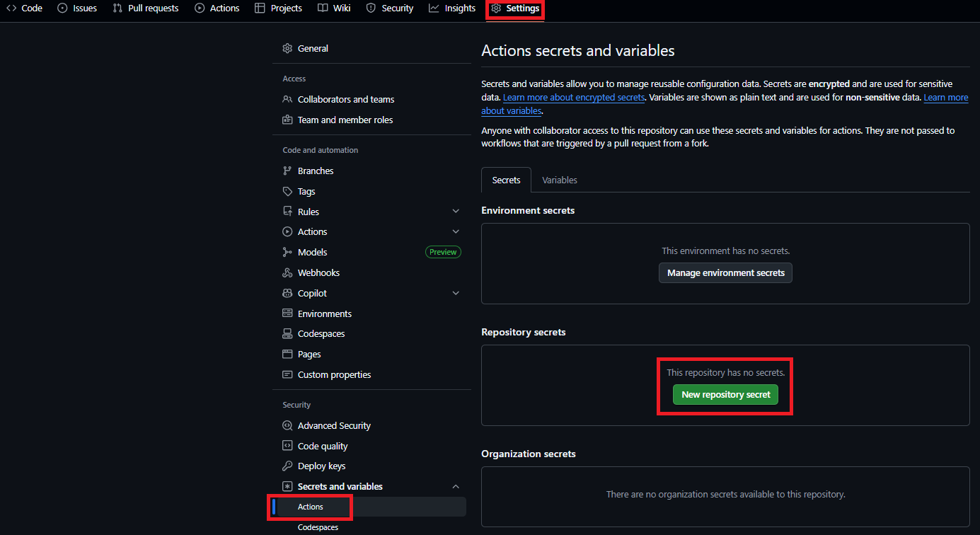Viewport: 980px width, 535px height.
Task: Click the Issues circle-dot icon
Action: (x=63, y=8)
